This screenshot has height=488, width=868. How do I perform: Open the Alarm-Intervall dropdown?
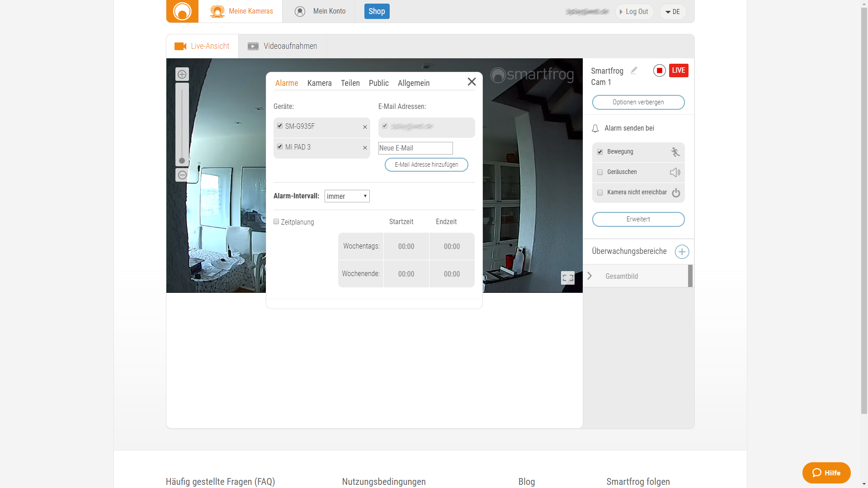point(347,196)
